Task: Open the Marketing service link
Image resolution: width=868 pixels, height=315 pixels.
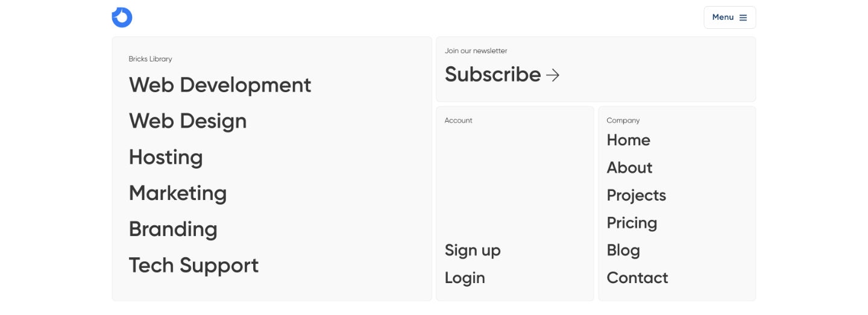Action: [x=178, y=193]
